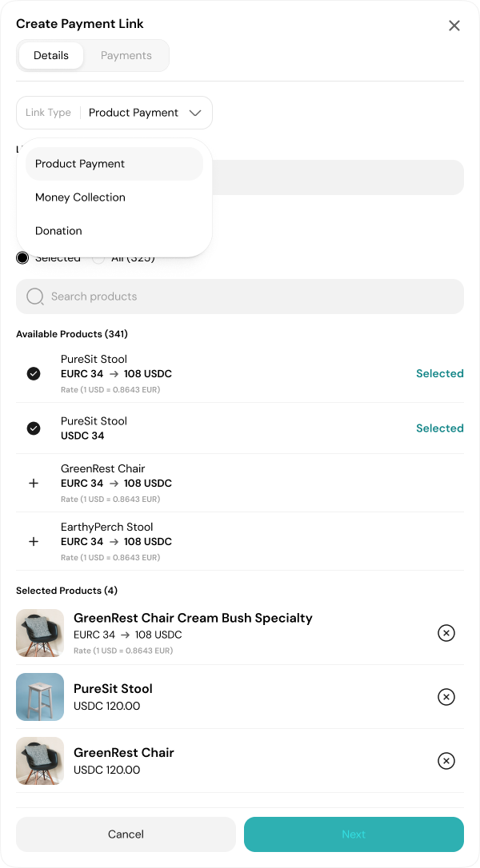Click the PureSit Stool product thumbnail

[x=40, y=697]
